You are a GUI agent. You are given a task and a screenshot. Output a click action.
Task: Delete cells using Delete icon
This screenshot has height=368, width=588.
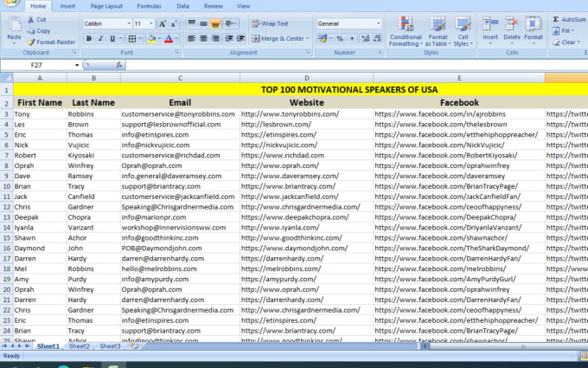512,23
